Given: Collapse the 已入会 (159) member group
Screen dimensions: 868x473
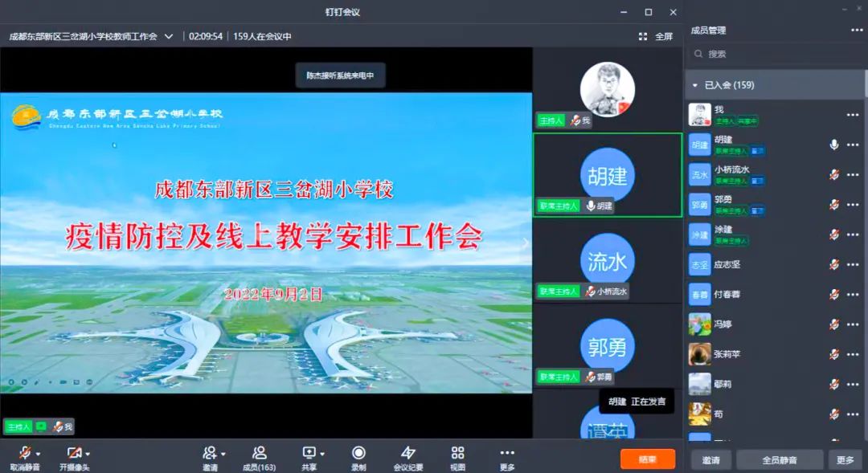Looking at the screenshot, I should point(695,85).
